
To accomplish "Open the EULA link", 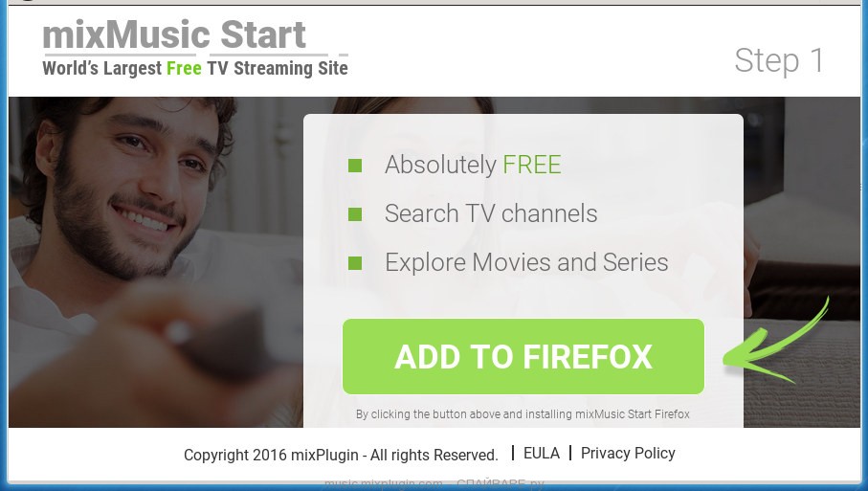I will point(542,454).
